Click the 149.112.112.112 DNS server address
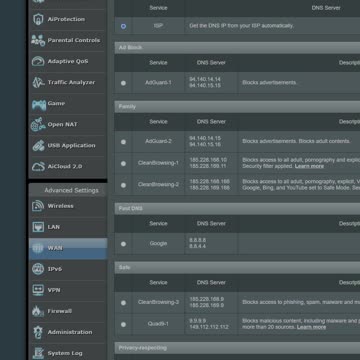 pyautogui.click(x=209, y=327)
